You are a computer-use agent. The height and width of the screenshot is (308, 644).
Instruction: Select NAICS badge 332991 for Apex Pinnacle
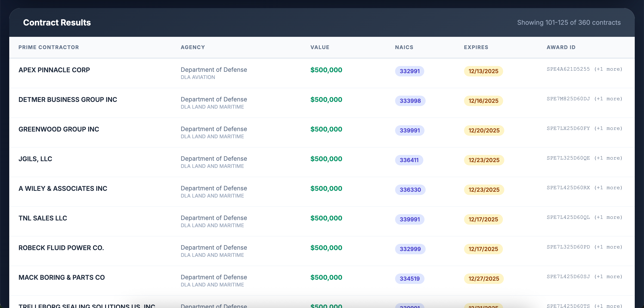[409, 71]
